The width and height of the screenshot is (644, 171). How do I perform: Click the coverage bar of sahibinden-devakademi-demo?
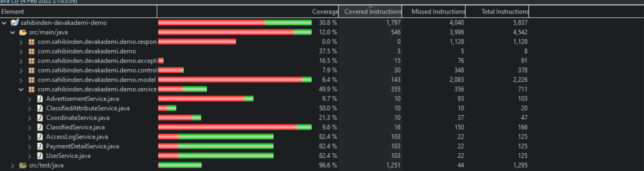point(235,23)
